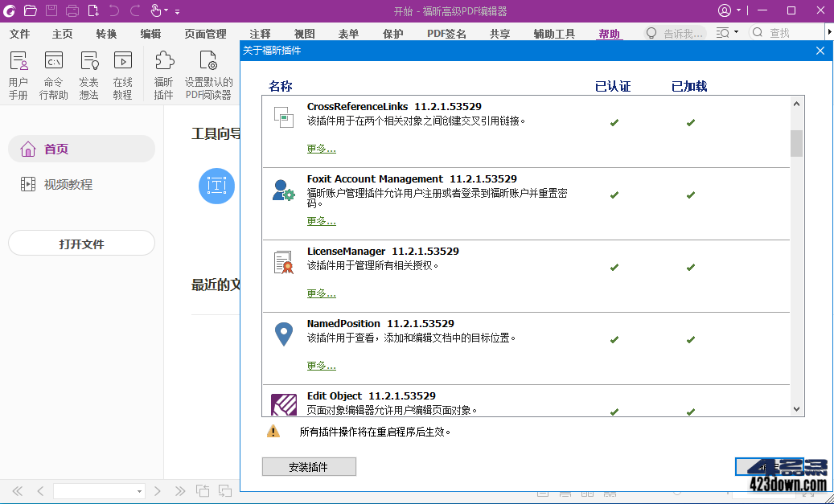834x504 pixels.
Task: Go to previous page arrow
Action: click(40, 490)
